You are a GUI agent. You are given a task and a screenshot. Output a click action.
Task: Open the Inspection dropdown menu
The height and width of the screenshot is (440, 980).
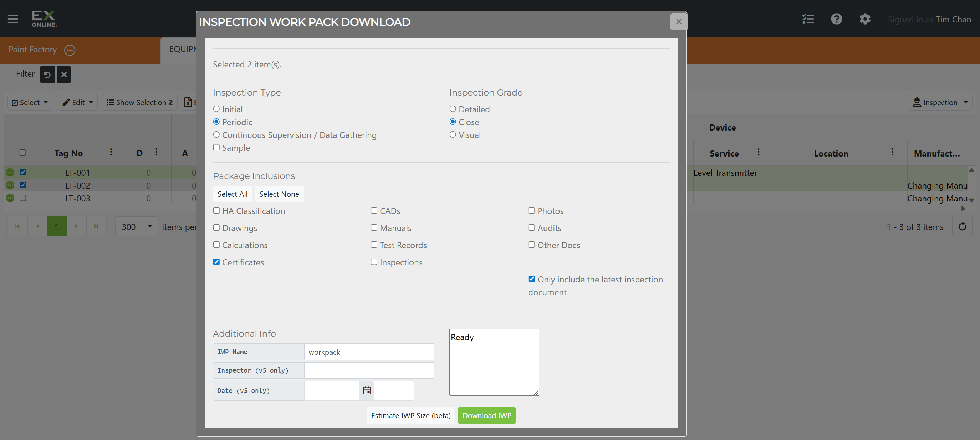click(x=940, y=102)
